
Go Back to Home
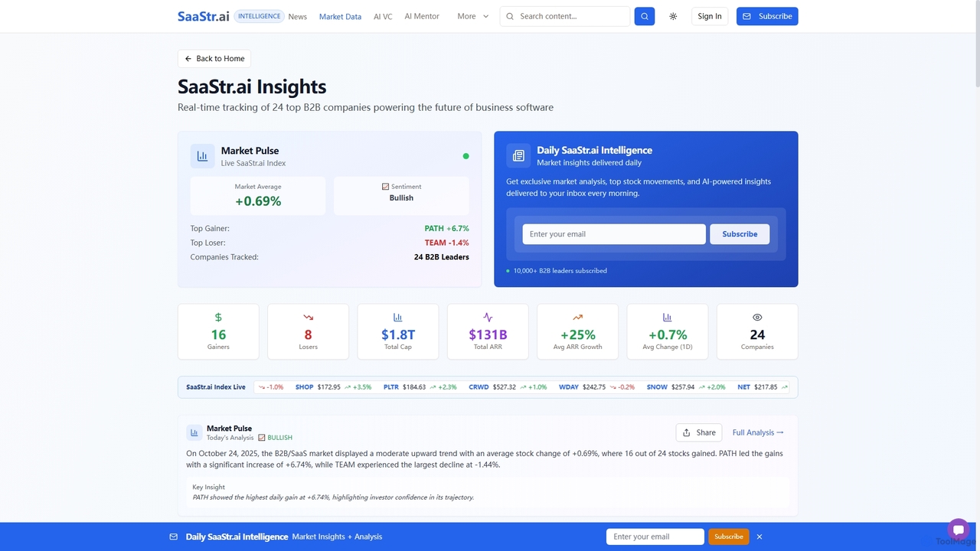pos(214,58)
